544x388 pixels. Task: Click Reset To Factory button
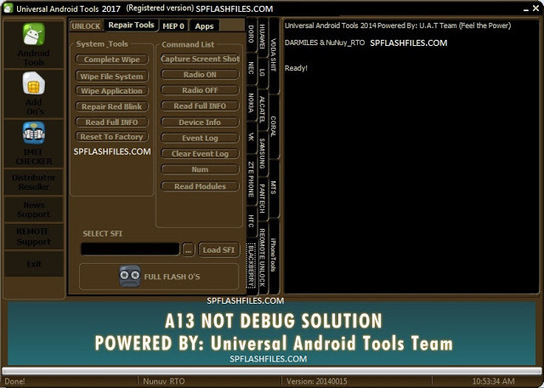[112, 137]
